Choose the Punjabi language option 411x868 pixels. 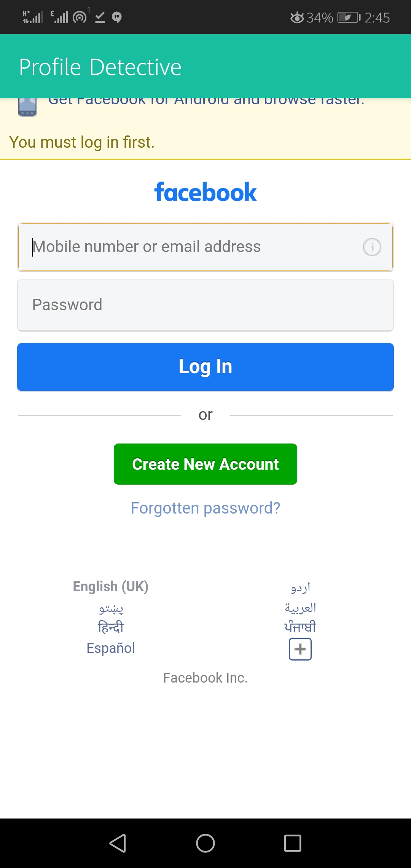click(300, 627)
